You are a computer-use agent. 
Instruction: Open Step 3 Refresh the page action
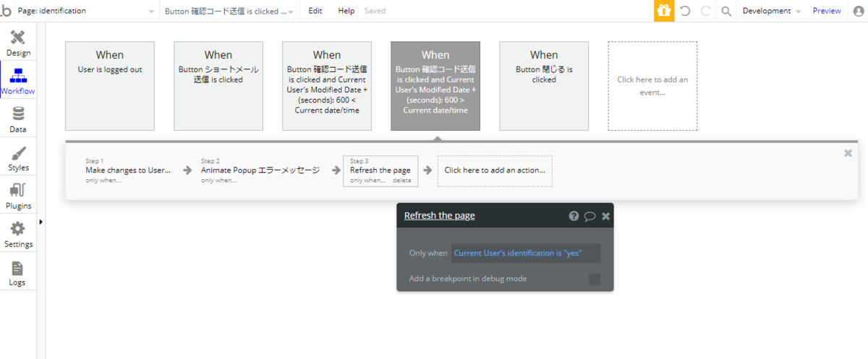[x=380, y=170]
